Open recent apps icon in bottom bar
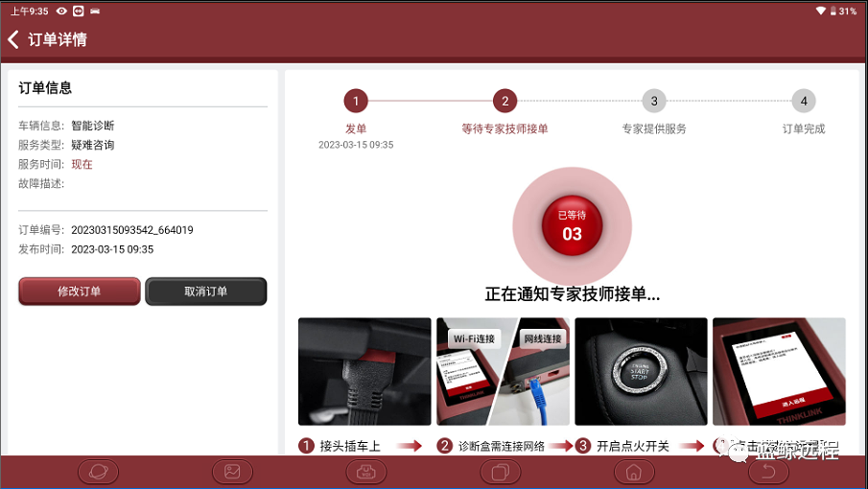 (500, 472)
